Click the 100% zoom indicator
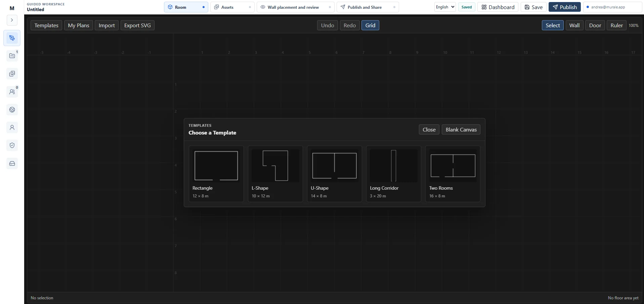The width and height of the screenshot is (644, 304). [x=634, y=26]
